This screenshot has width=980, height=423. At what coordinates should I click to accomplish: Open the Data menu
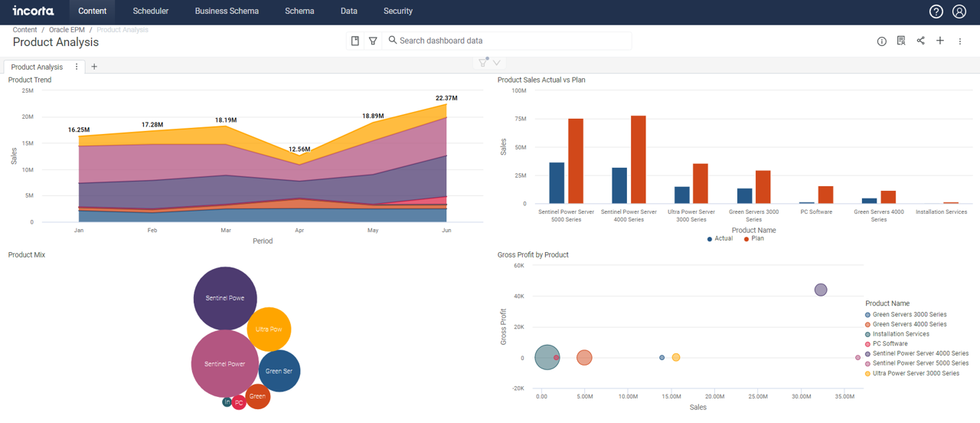click(x=348, y=11)
